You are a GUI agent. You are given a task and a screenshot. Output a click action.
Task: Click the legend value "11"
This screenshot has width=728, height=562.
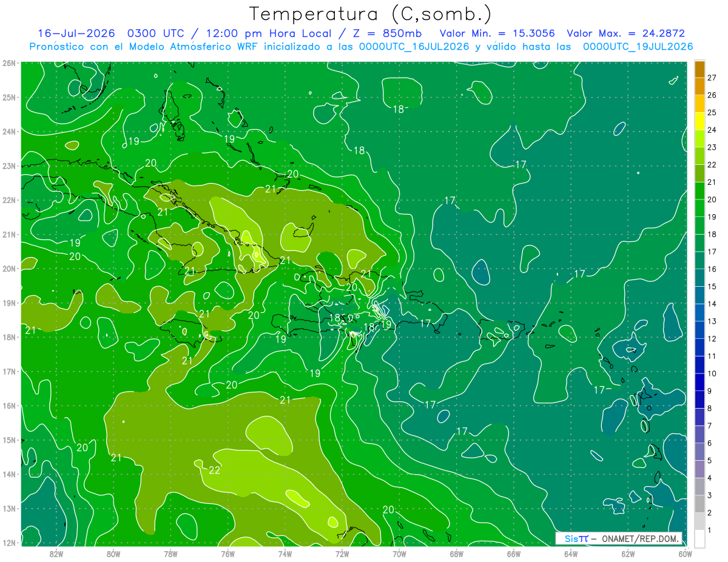[712, 356]
